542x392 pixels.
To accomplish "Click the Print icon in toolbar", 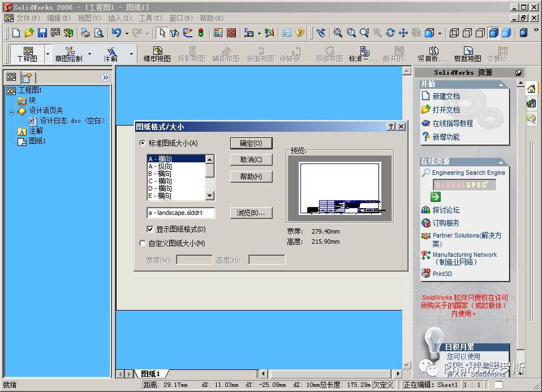I will [85, 33].
